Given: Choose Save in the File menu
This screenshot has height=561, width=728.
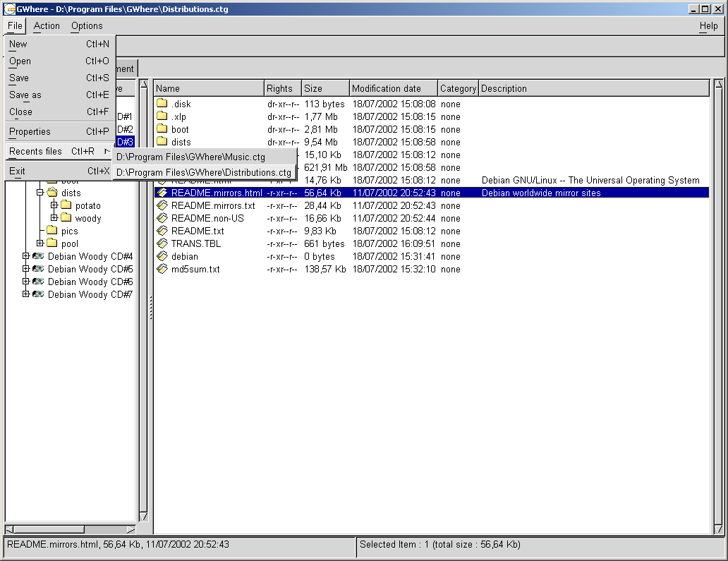Looking at the screenshot, I should point(59,78).
